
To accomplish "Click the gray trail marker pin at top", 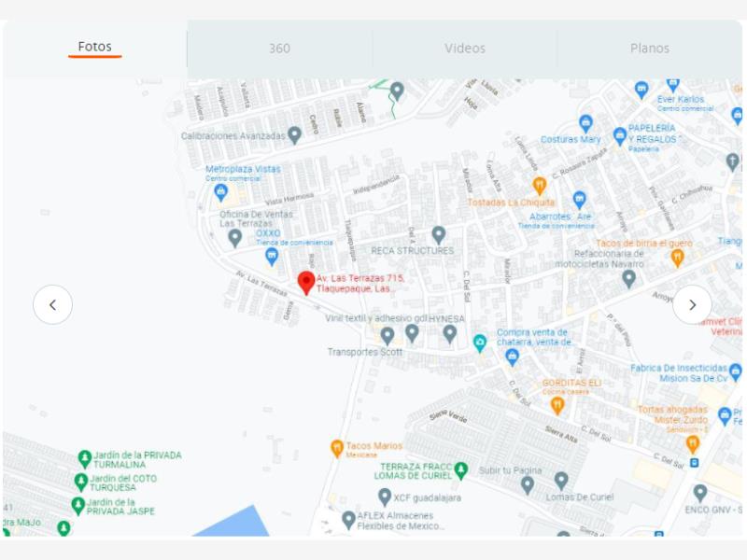I will [397, 91].
